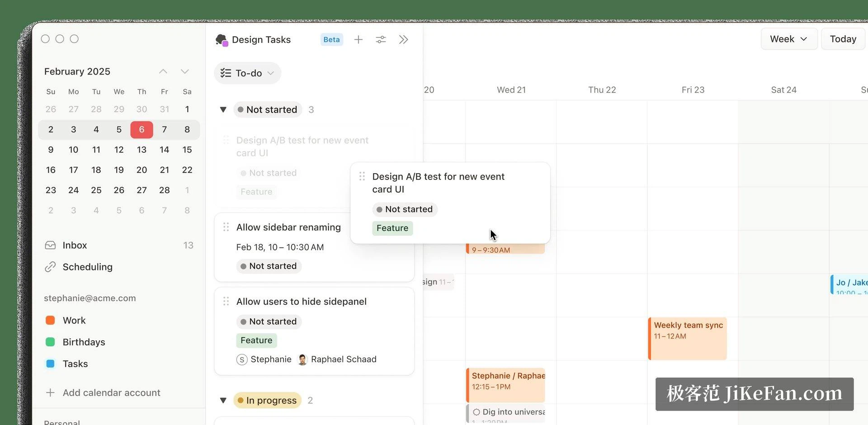The height and width of the screenshot is (425, 868).
Task: Collapse the In progress group
Action: (223, 400)
